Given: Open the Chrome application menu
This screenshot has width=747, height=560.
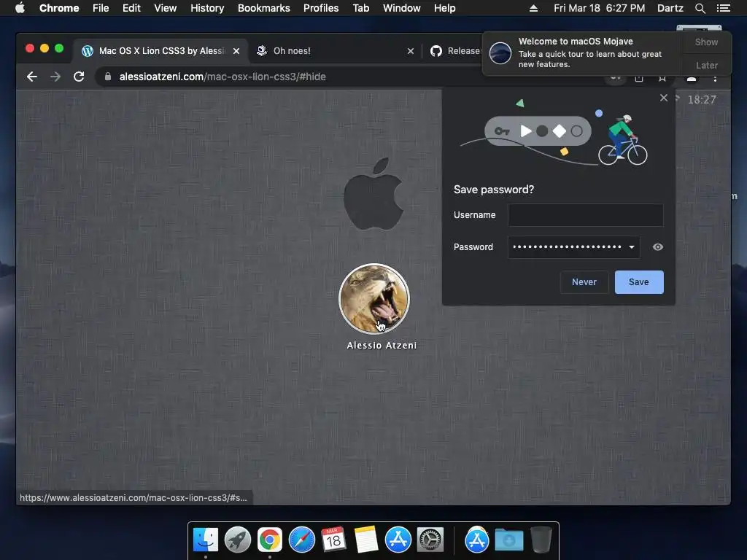Looking at the screenshot, I should (x=59, y=8).
